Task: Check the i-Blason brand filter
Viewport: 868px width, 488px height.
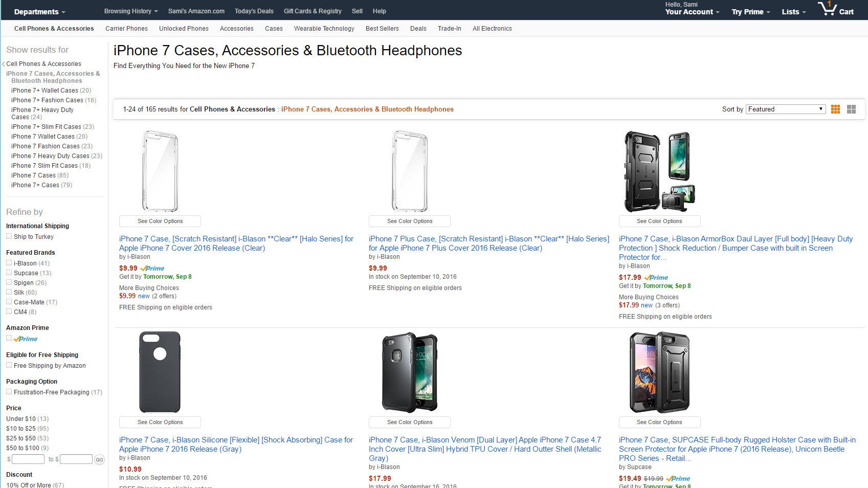Action: [9, 262]
